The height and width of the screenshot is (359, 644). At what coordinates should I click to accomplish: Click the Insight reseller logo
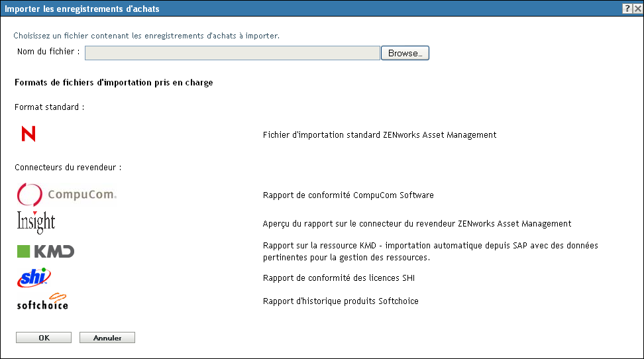pos(36,223)
